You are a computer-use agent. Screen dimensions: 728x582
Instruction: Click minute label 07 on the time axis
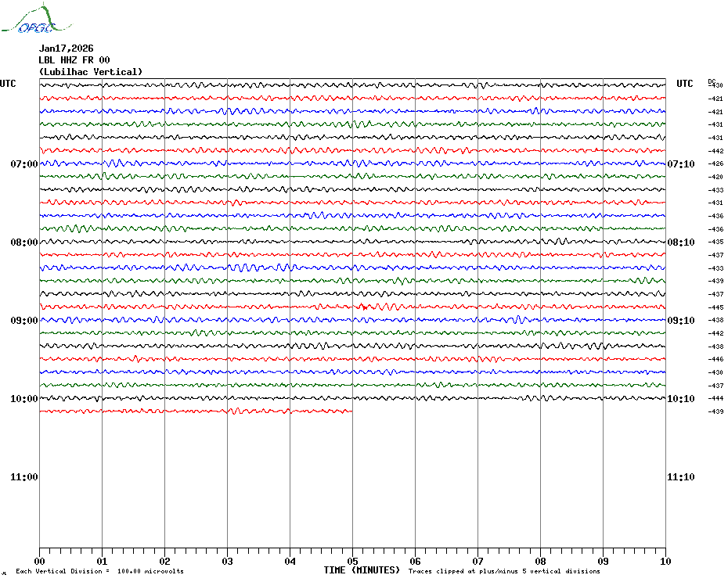point(478,562)
